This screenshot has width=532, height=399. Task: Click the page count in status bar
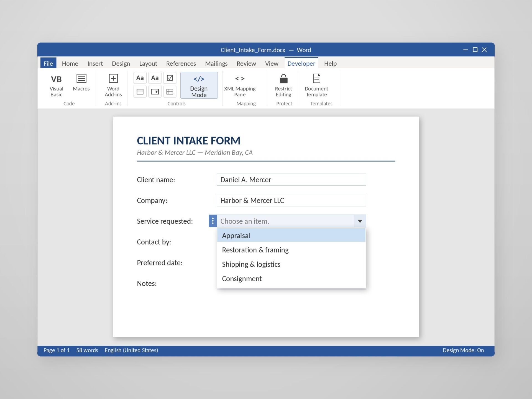pyautogui.click(x=57, y=350)
